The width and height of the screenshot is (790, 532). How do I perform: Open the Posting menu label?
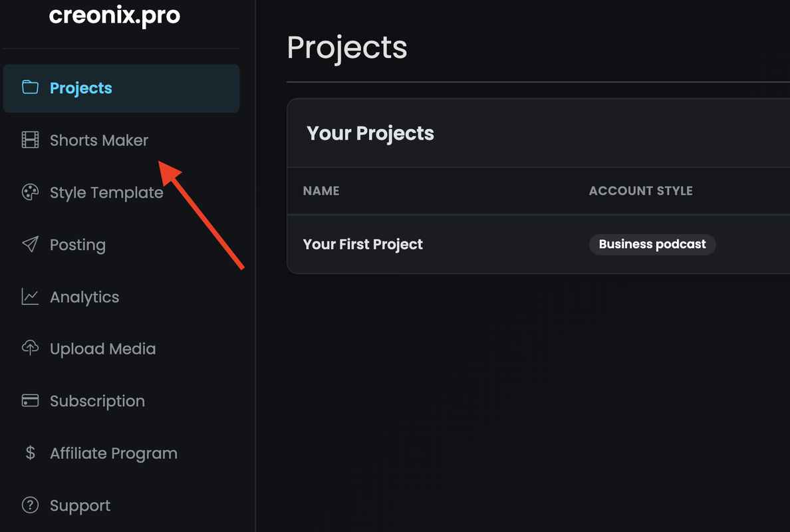pos(78,245)
